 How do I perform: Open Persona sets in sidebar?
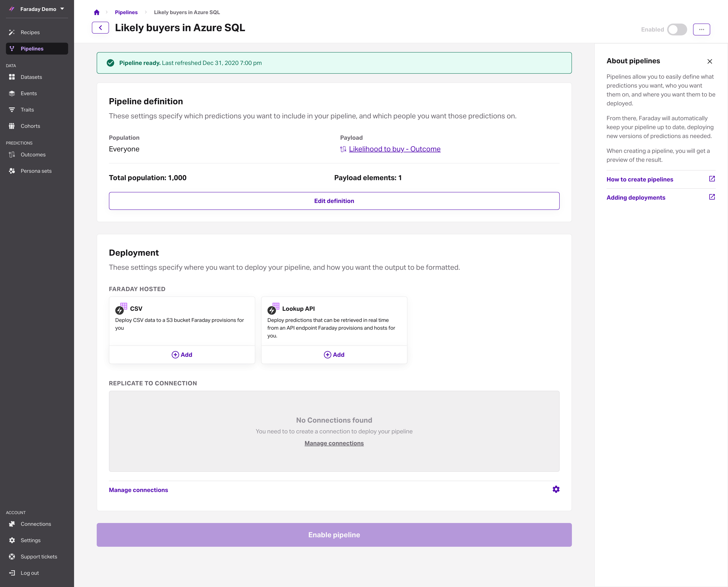[x=37, y=171]
